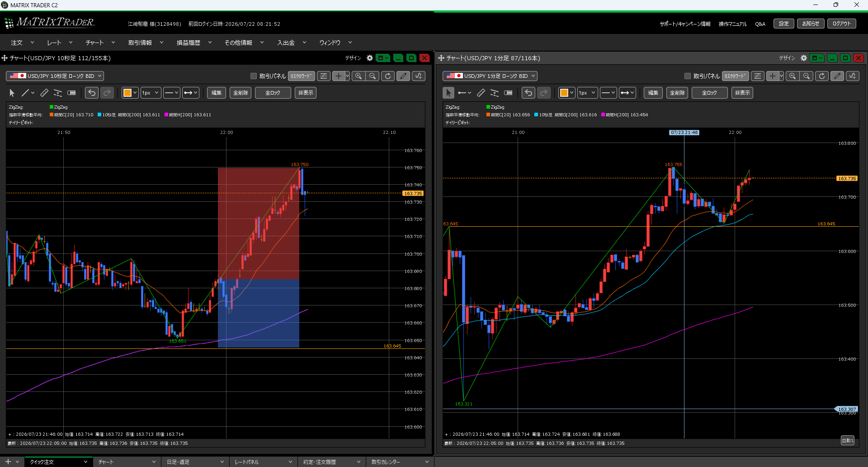Switch to the レートパネル bottom tab
The height and width of the screenshot is (467, 868).
264,462
